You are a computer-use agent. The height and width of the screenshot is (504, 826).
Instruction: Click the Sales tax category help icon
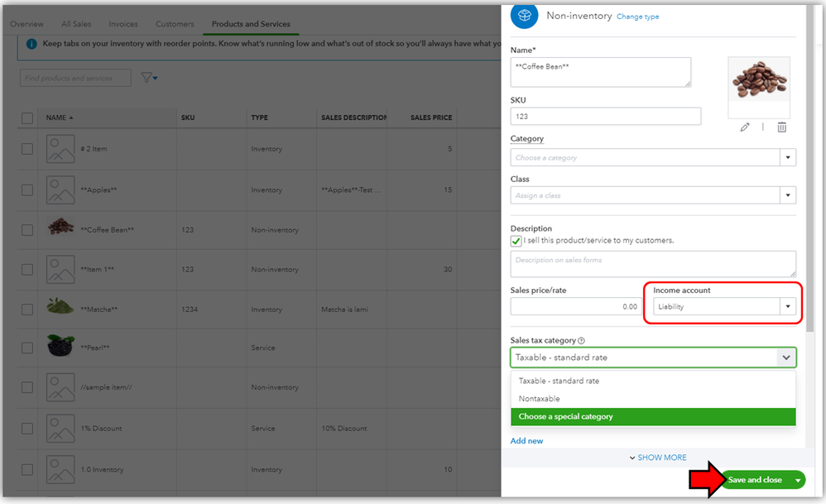(581, 341)
